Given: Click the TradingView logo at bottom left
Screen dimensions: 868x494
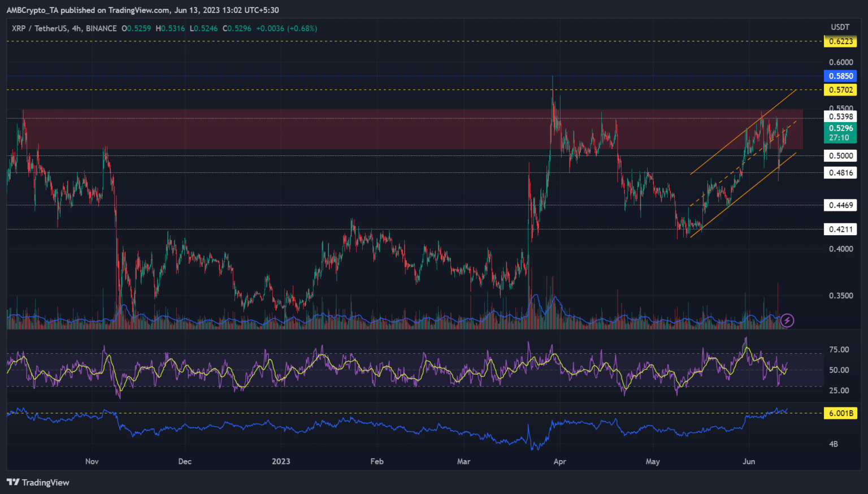Looking at the screenshot, I should click(x=38, y=482).
